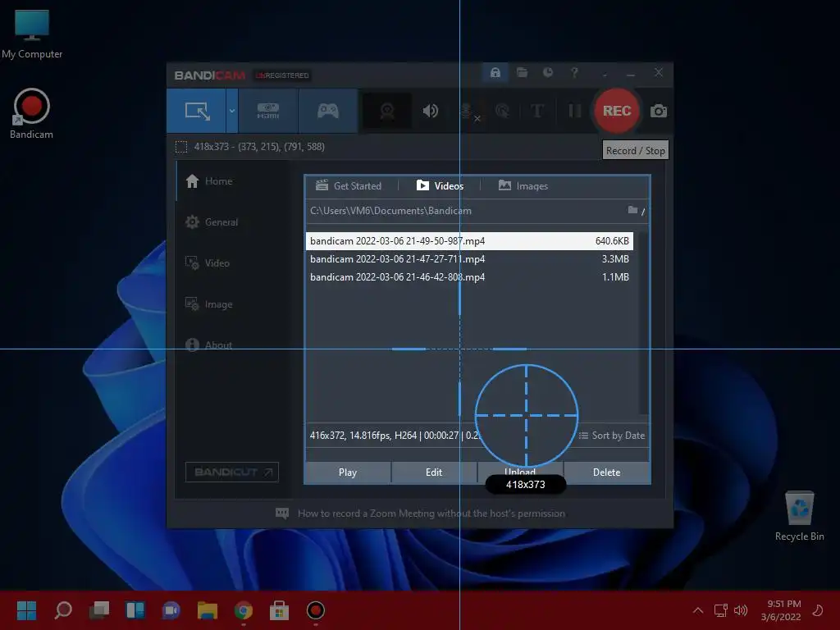The width and height of the screenshot is (840, 630).
Task: Open the Image settings section
Action: 209,304
